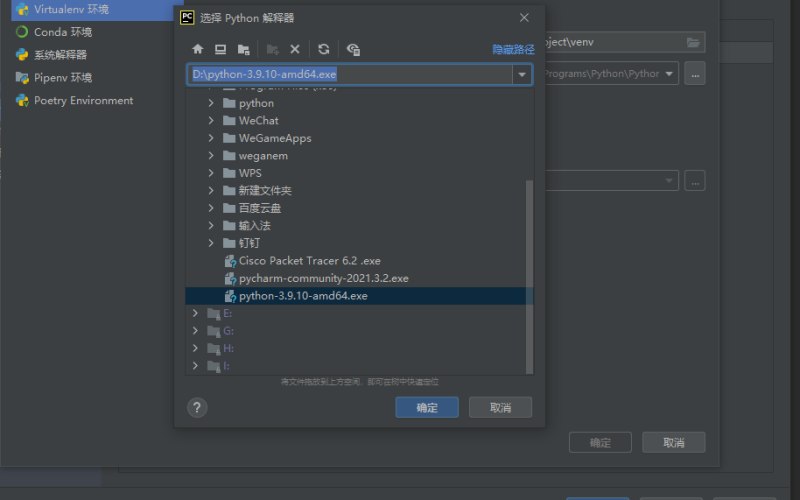Select the H: drive row
Screen dimensions: 800x500
356,348
